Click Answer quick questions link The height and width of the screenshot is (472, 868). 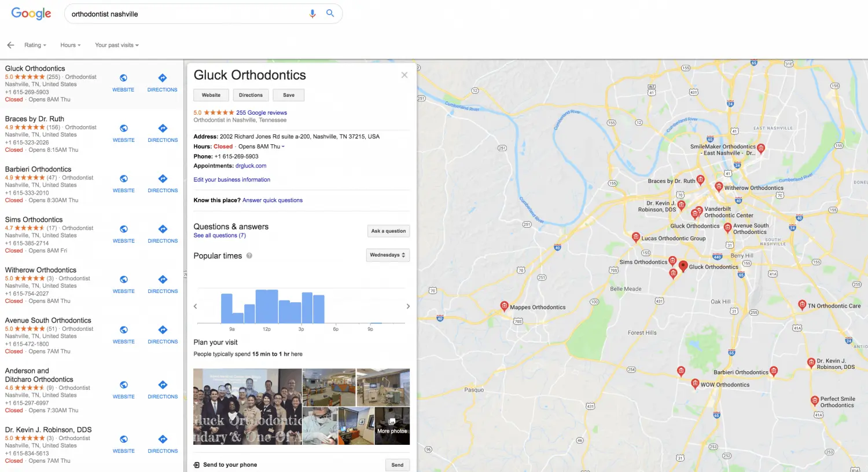[x=273, y=200]
